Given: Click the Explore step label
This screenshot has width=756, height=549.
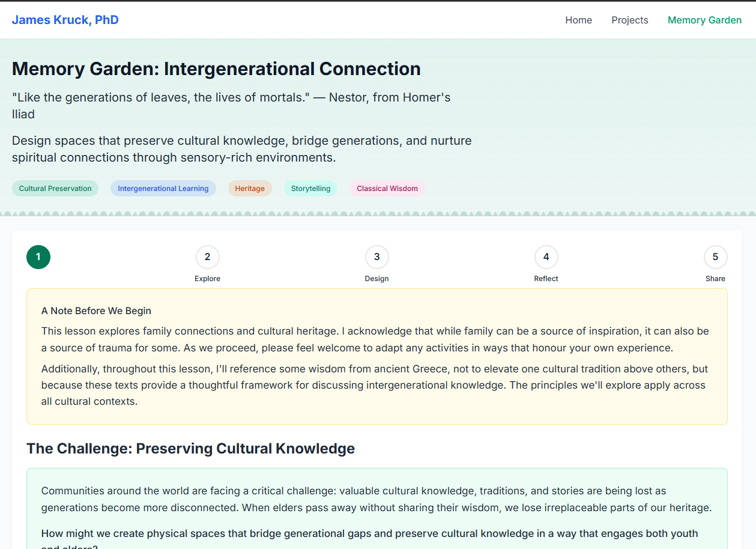Looking at the screenshot, I should point(207,279).
